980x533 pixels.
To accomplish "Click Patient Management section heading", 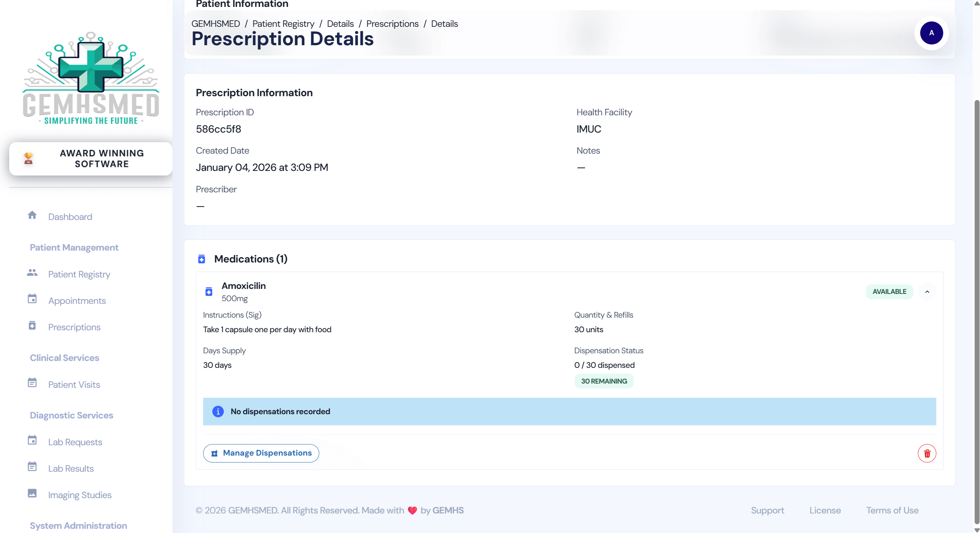I will [x=74, y=248].
